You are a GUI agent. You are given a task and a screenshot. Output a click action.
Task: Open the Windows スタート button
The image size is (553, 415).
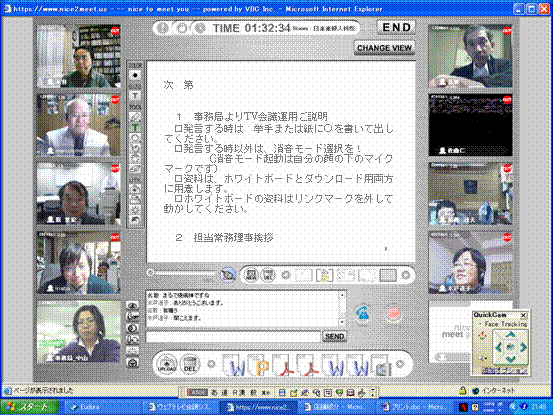click(x=29, y=407)
